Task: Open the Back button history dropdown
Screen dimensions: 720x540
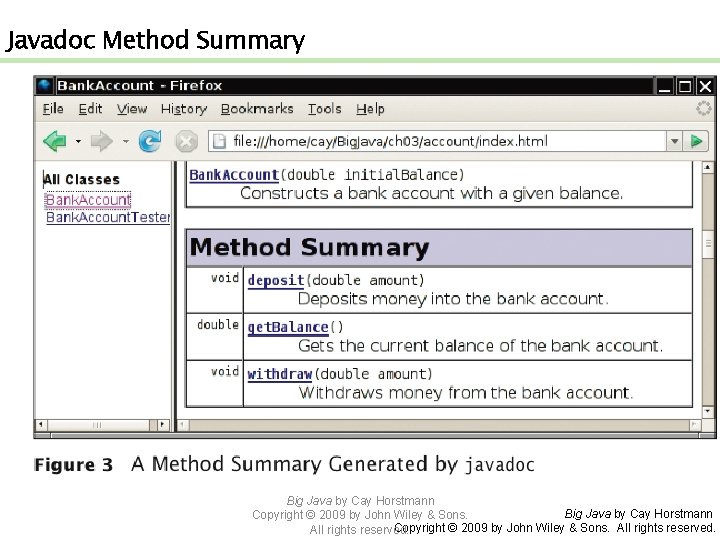Action: (79, 141)
